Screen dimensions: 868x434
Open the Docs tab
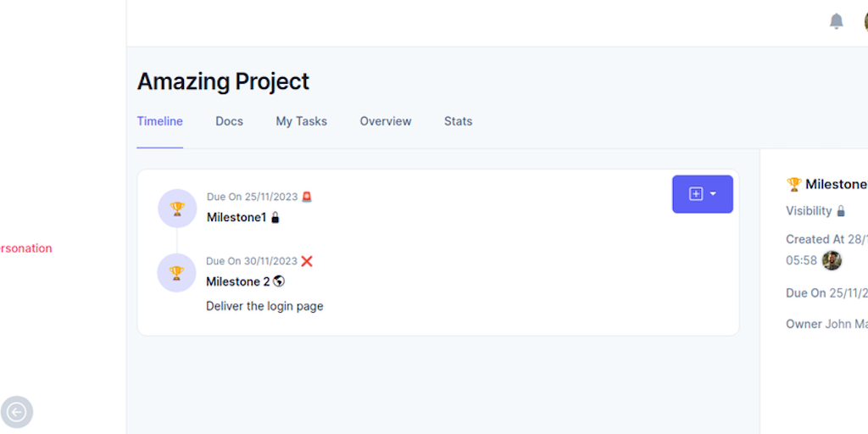229,121
